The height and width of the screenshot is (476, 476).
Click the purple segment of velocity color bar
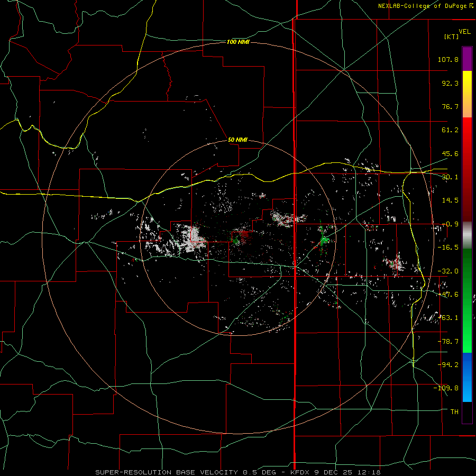pyautogui.click(x=467, y=59)
